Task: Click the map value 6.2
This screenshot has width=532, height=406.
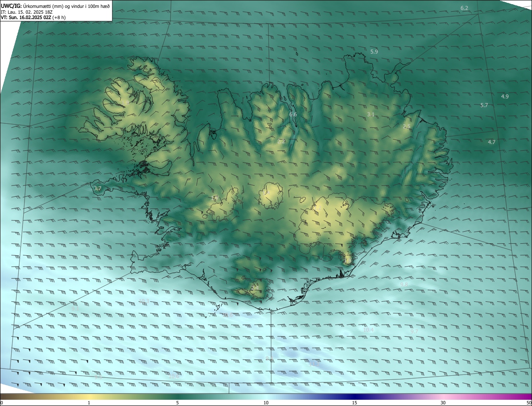Action: tap(465, 8)
